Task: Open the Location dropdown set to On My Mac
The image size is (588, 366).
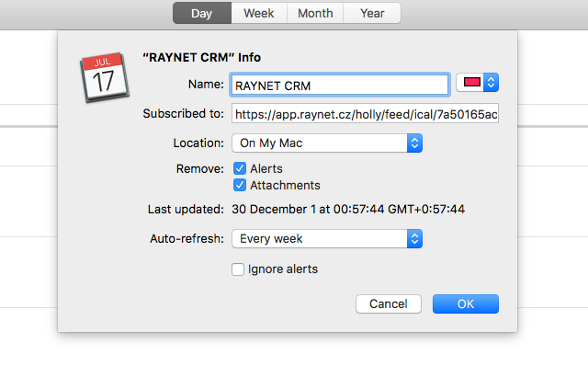Action: (327, 143)
